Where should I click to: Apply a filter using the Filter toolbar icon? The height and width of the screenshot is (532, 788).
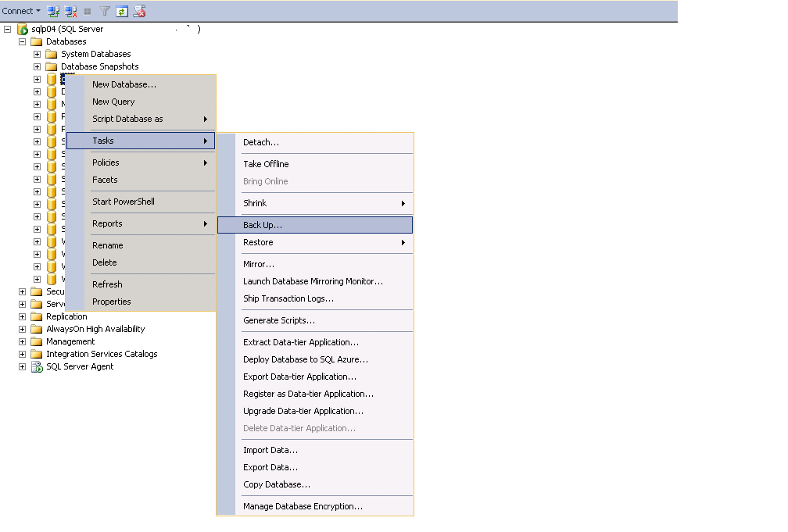click(106, 11)
